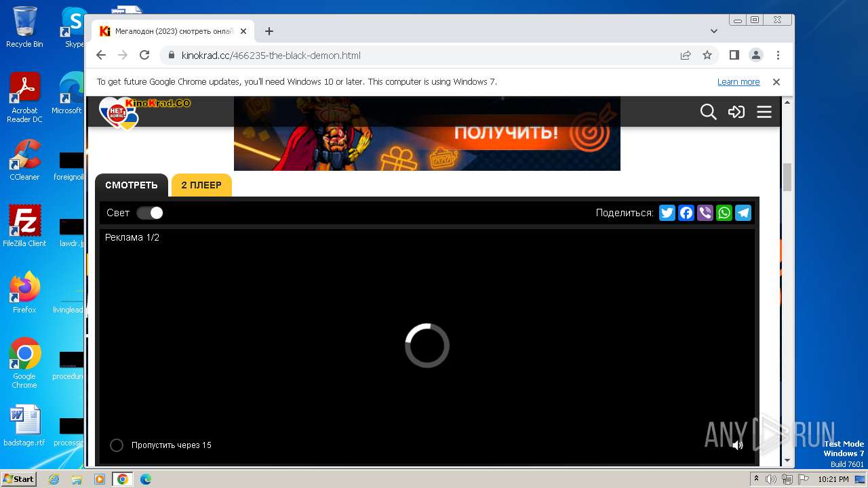868x488 pixels.
Task: Switch to 2 ПЛЕЕР tab
Action: tap(201, 185)
